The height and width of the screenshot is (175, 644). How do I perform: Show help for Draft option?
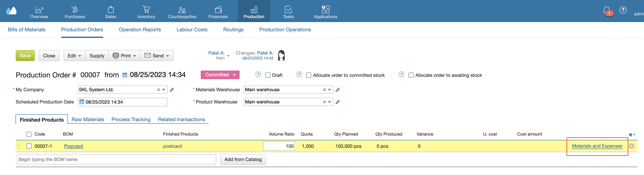(x=258, y=75)
